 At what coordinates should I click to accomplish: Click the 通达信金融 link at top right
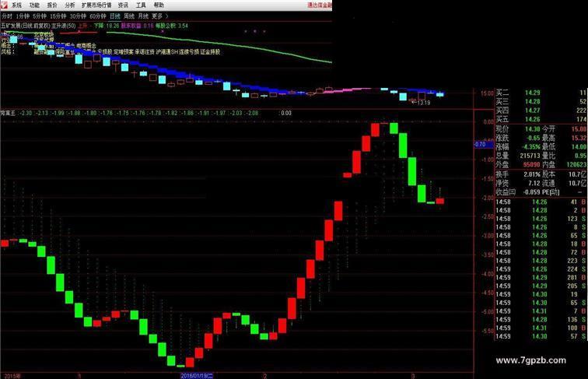click(x=320, y=5)
